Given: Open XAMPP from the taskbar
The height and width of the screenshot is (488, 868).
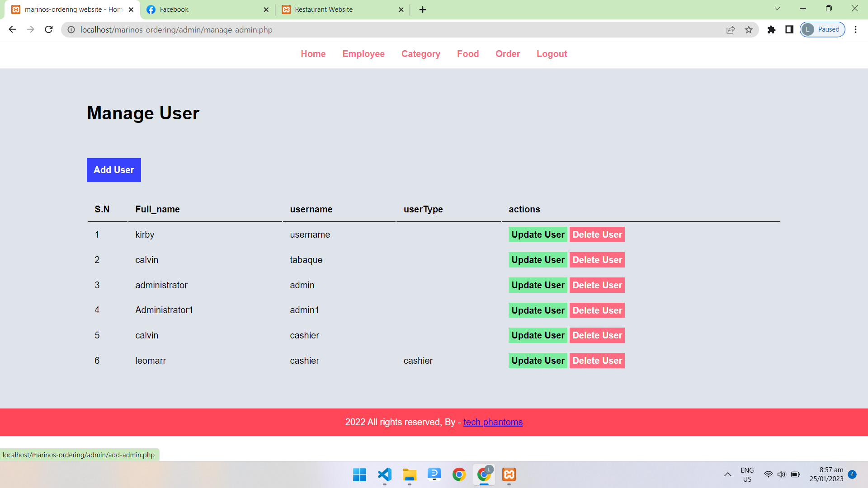Looking at the screenshot, I should pos(509,474).
